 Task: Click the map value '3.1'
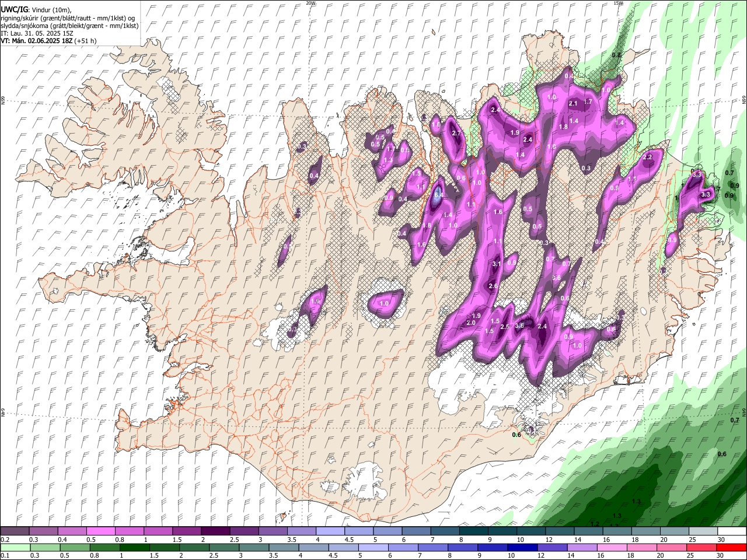coord(497,264)
